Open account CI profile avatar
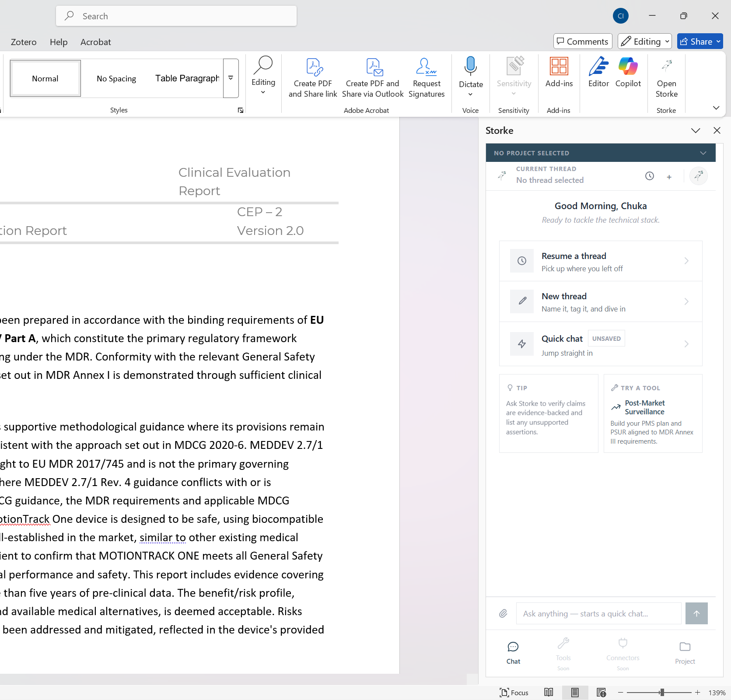 [620, 16]
